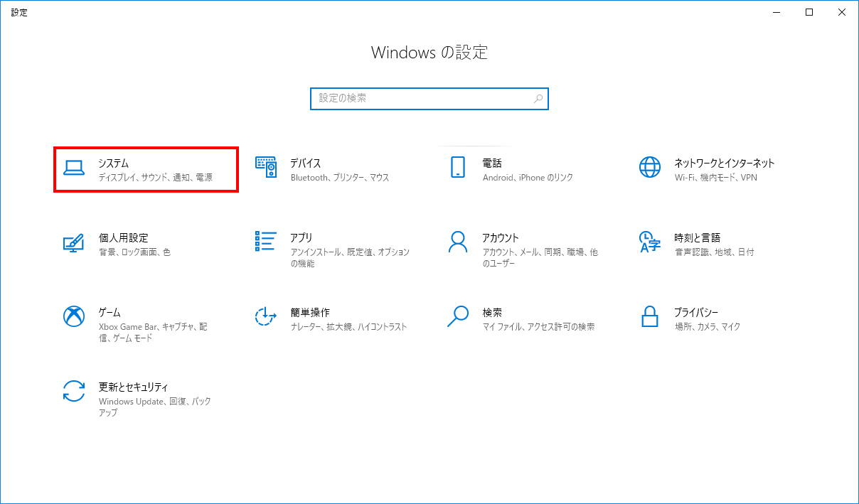Viewport: 859px width, 504px height.
Task: Open the 時刻と言語 settings title
Action: tap(698, 237)
